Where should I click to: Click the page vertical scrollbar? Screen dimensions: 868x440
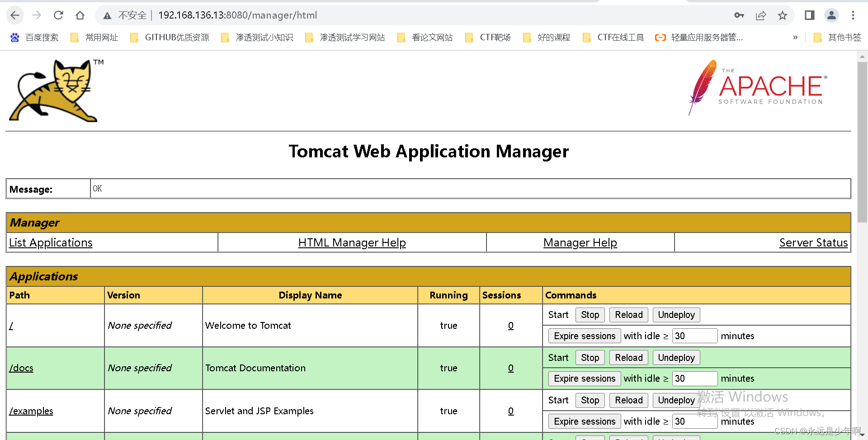pos(862,142)
